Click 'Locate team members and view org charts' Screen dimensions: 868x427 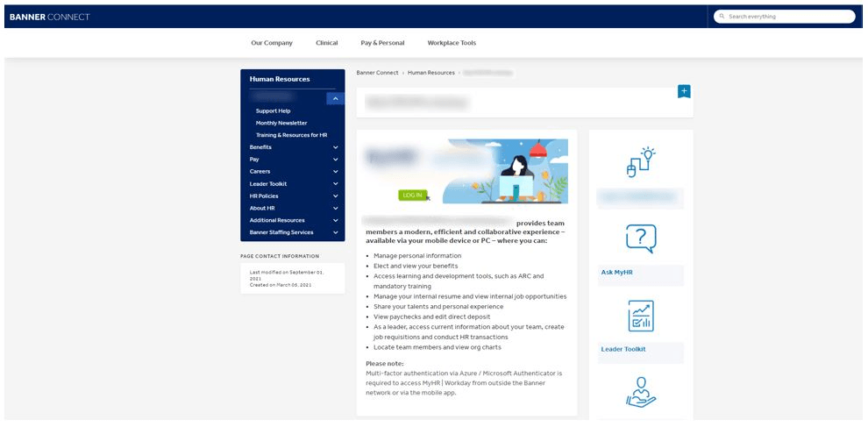[x=438, y=347]
